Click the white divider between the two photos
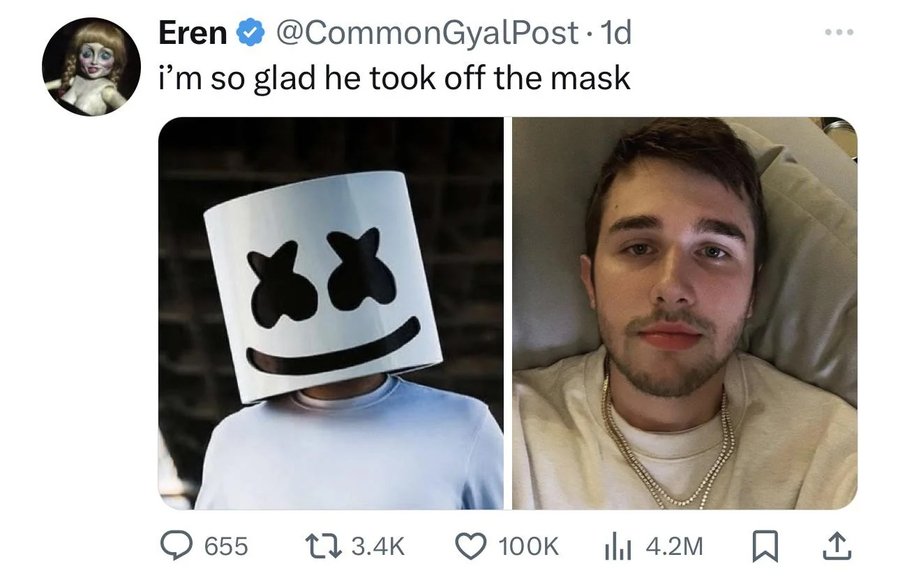The height and width of the screenshot is (587, 900). tap(508, 313)
